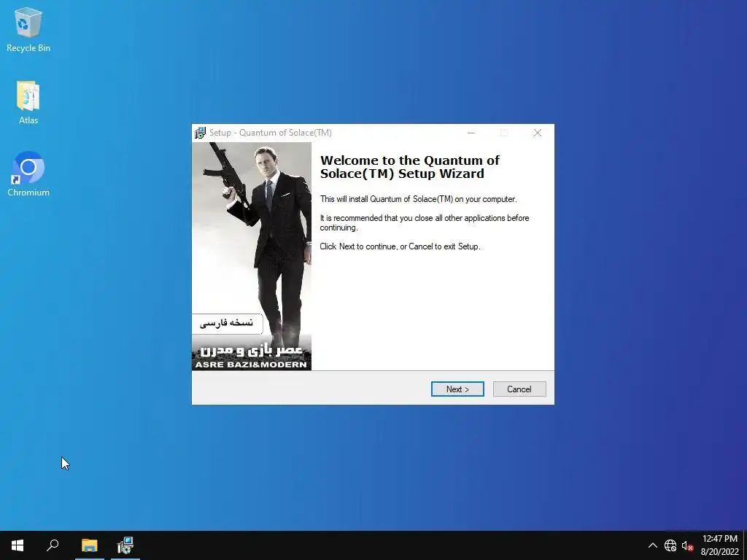Open taskbar search magnifier
This screenshot has width=747, height=560.
click(x=53, y=545)
